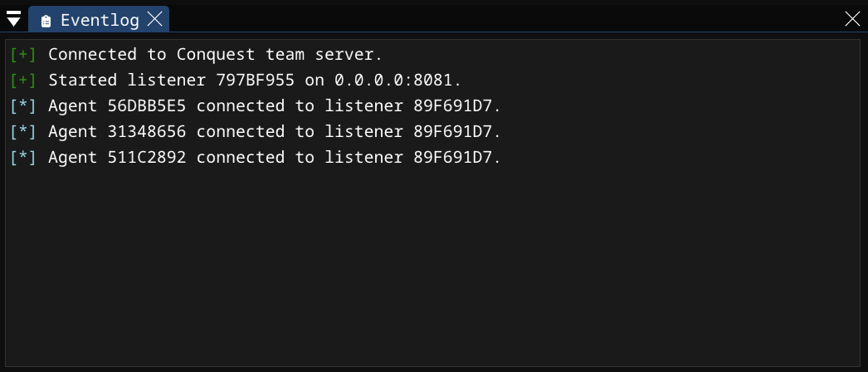Click agent ID 511C2892 in the log

pos(147,157)
